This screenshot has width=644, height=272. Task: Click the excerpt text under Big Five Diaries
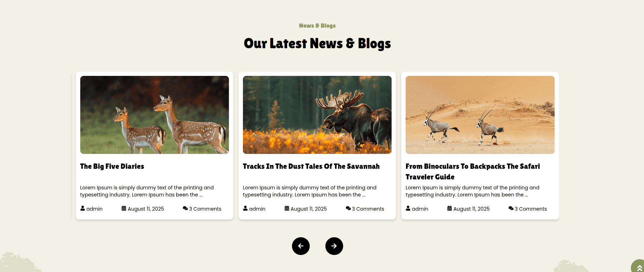[x=147, y=191]
